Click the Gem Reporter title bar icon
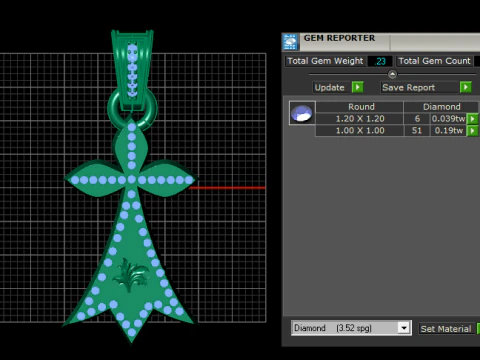This screenshot has height=360, width=480. [x=290, y=42]
